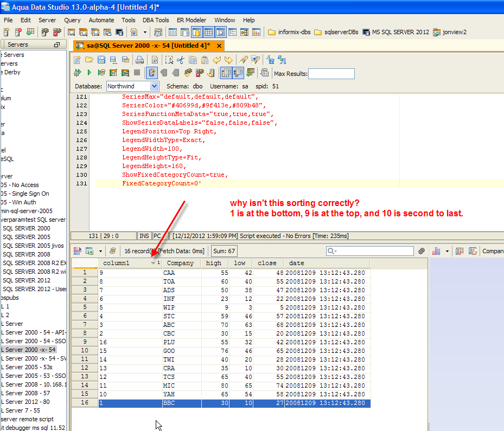Open dropdown arrow beside Excel export icon
The height and width of the screenshot is (431, 504).
tap(100, 251)
